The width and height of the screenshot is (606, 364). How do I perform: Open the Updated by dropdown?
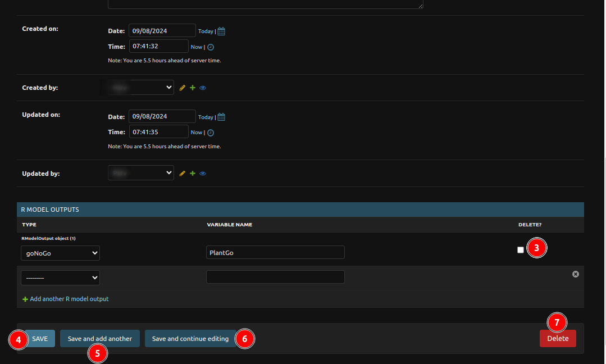(x=141, y=173)
